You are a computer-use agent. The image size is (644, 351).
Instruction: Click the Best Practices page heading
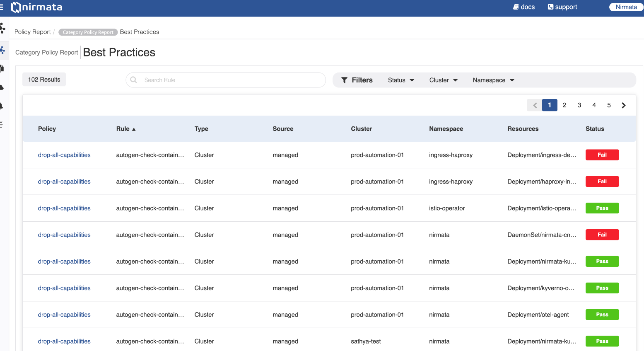[119, 53]
